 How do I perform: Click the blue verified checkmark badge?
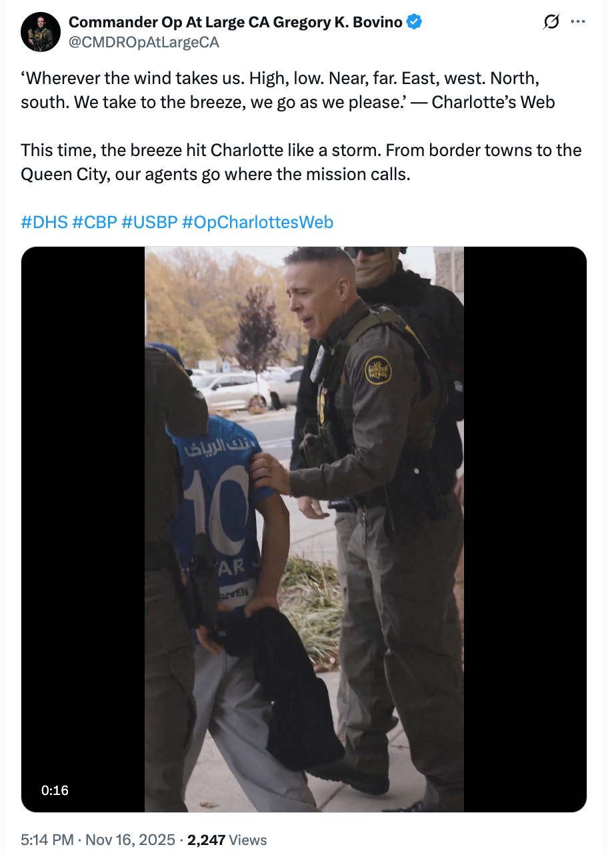(x=415, y=22)
